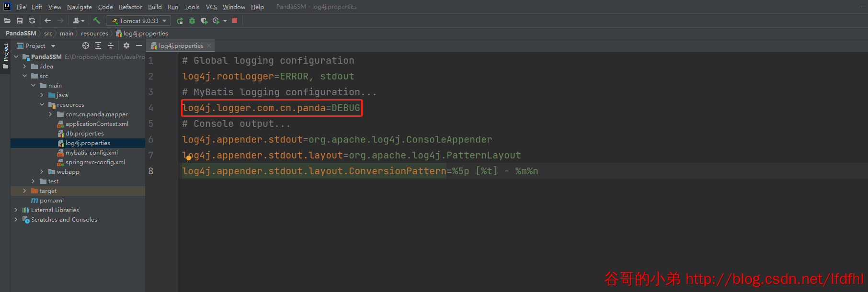This screenshot has height=292, width=868.
Task: Select db.properties in the project tree
Action: pyautogui.click(x=84, y=133)
